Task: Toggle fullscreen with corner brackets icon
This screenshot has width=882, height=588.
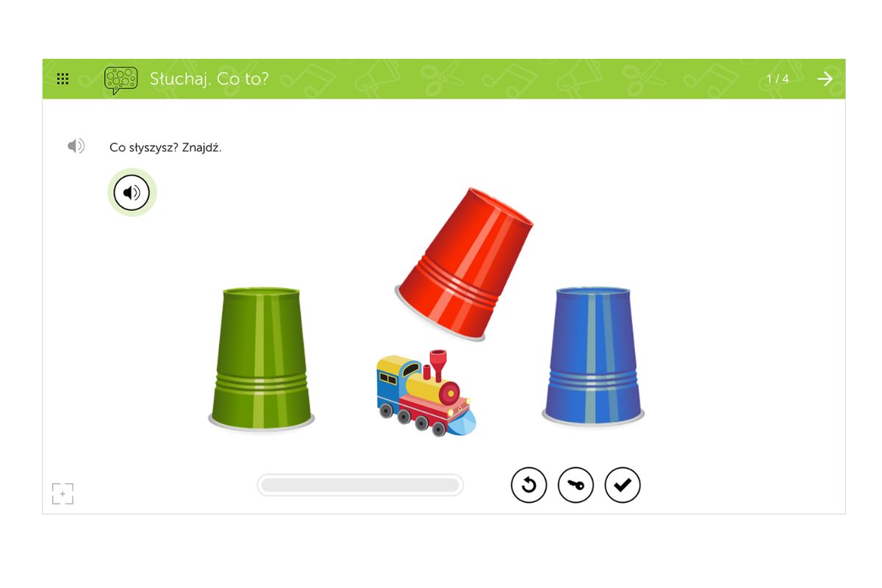Action: tap(62, 494)
